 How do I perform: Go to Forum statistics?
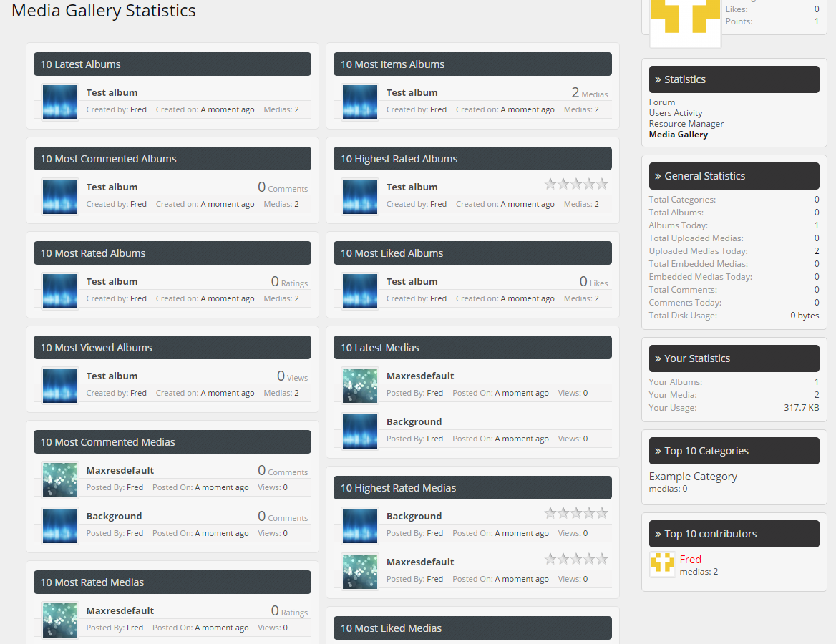pos(661,102)
